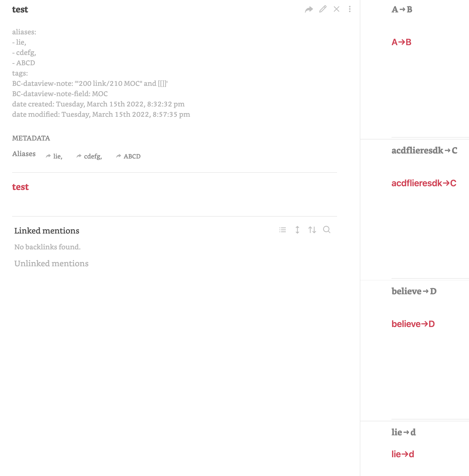The image size is (469, 476).
Task: Open the red lie→d link
Action: coord(403,454)
